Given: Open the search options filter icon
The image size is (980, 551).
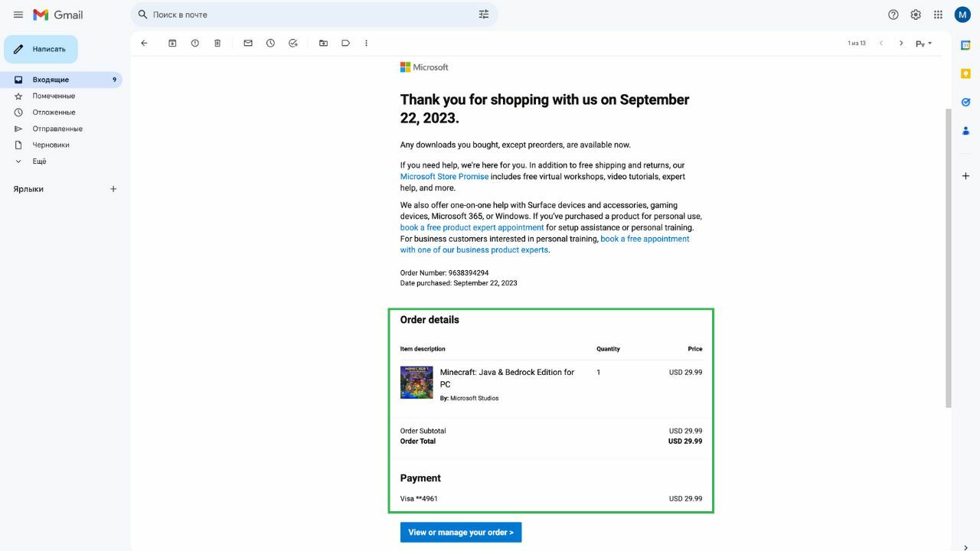Looking at the screenshot, I should (x=484, y=15).
